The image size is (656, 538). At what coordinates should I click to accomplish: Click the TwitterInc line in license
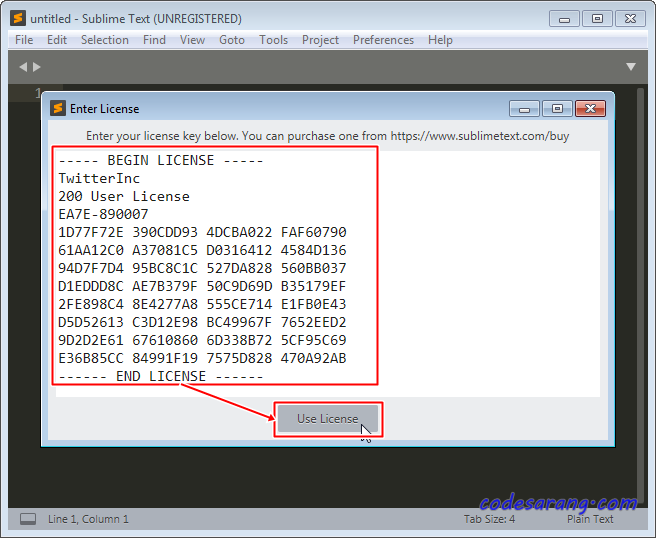pos(99,179)
